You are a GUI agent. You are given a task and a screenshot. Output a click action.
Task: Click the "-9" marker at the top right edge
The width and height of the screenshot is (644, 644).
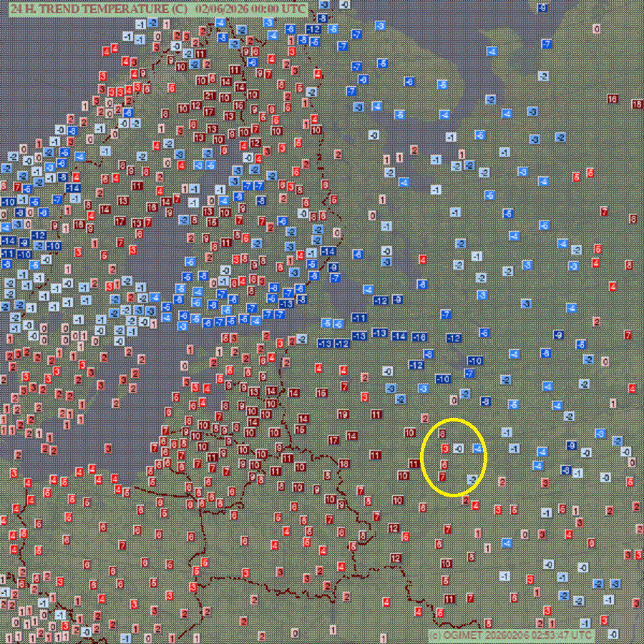(x=542, y=8)
